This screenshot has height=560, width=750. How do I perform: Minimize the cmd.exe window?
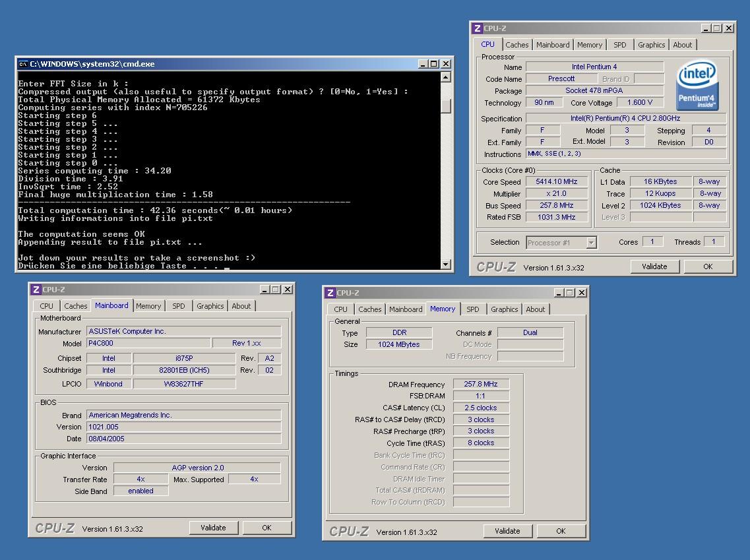click(423, 64)
